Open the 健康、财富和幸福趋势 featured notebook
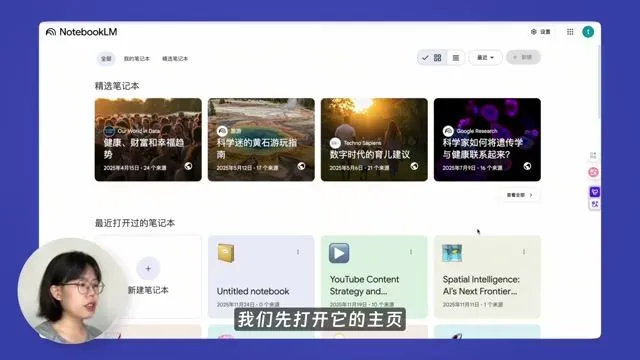This screenshot has width=640, height=360. 148,140
